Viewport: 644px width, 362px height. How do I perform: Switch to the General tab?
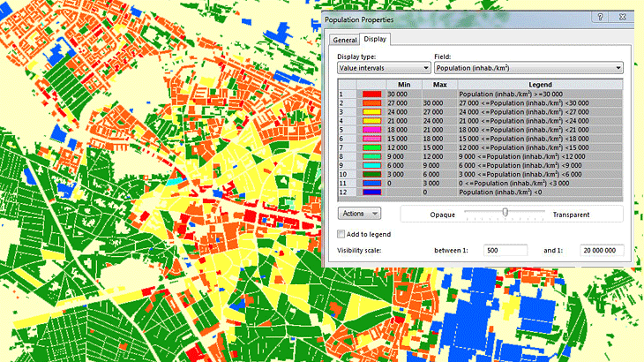coord(343,40)
